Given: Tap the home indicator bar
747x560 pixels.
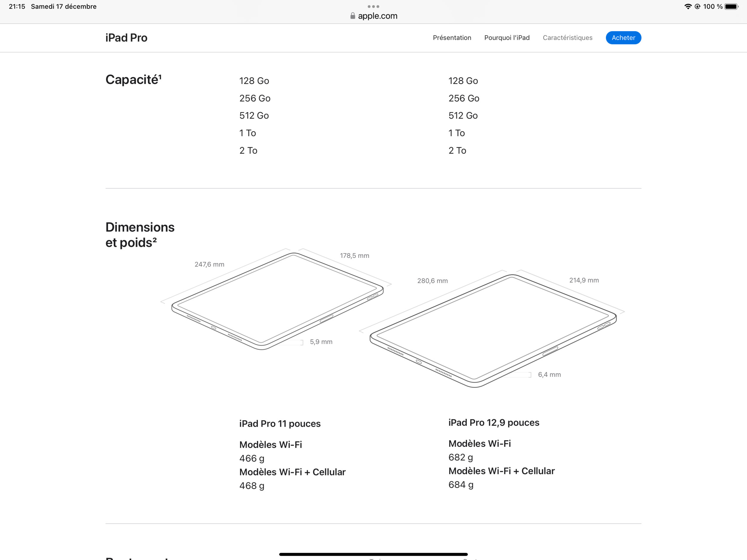Looking at the screenshot, I should pyautogui.click(x=373, y=554).
